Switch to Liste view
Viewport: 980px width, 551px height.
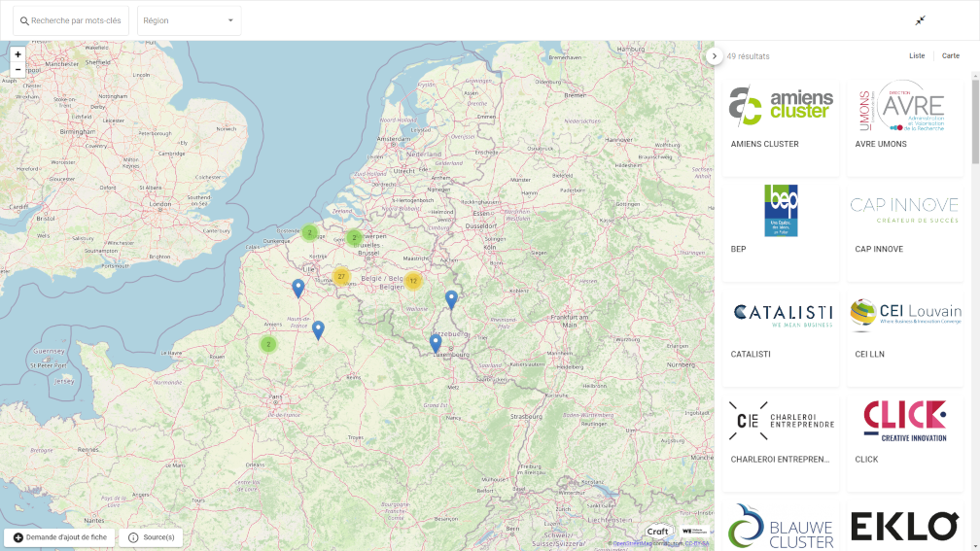pyautogui.click(x=917, y=55)
